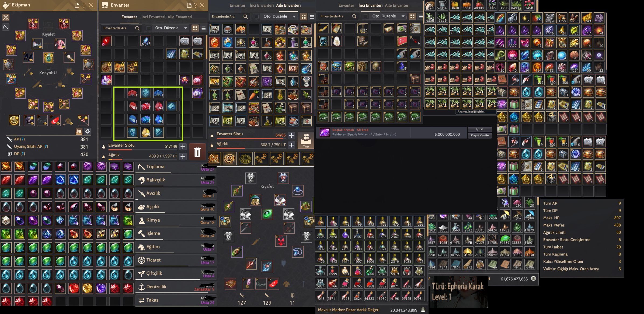This screenshot has width=644, height=314.
Task: Select Aile Envanteri tab in titled Envanter window
Action: [x=180, y=17]
